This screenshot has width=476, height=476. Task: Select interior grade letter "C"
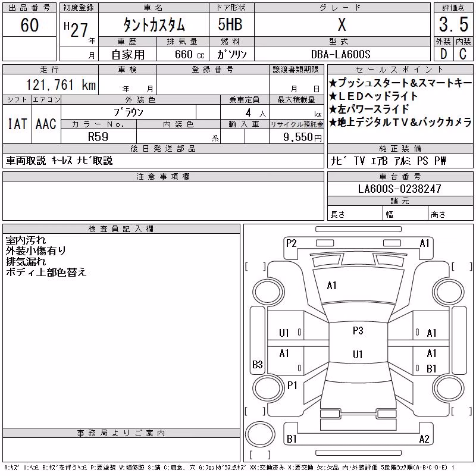(x=463, y=54)
